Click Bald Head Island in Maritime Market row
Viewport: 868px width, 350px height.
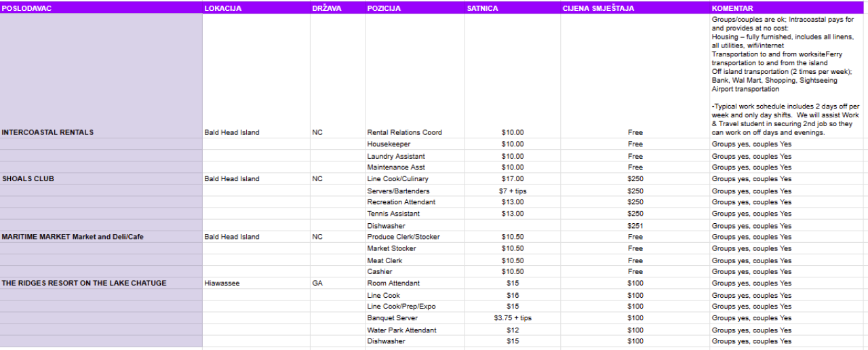coord(256,237)
